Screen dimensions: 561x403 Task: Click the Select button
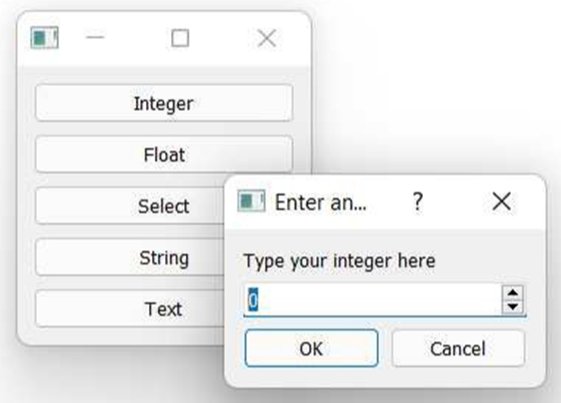pos(130,206)
